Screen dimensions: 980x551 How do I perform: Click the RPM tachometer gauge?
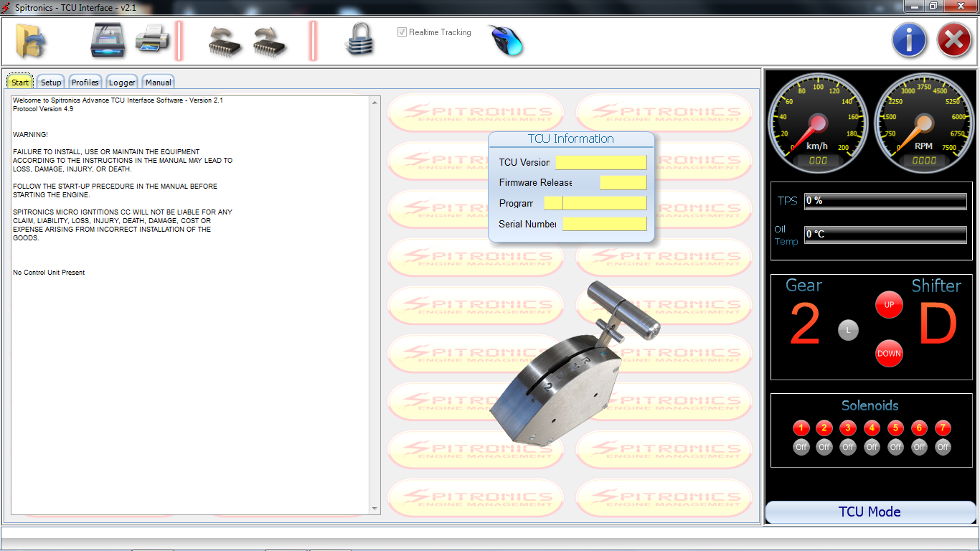point(923,123)
